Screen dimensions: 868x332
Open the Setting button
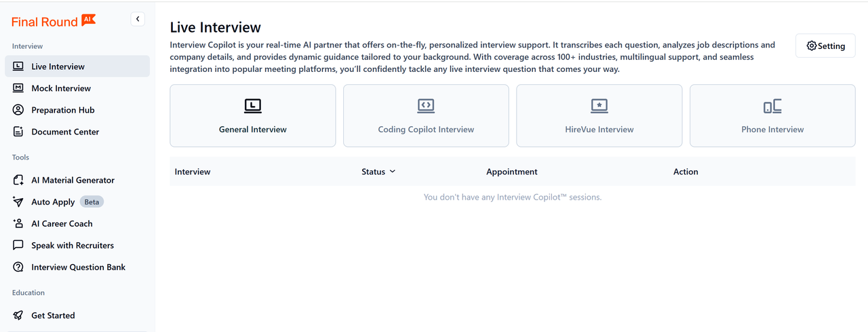[825, 46]
